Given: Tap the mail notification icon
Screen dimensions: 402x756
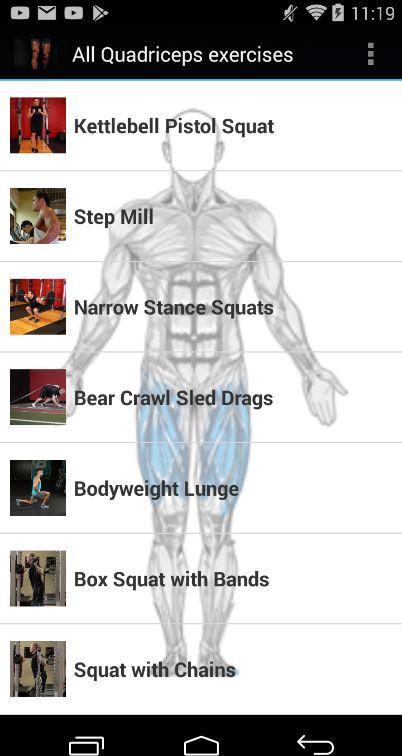Looking at the screenshot, I should tap(47, 13).
